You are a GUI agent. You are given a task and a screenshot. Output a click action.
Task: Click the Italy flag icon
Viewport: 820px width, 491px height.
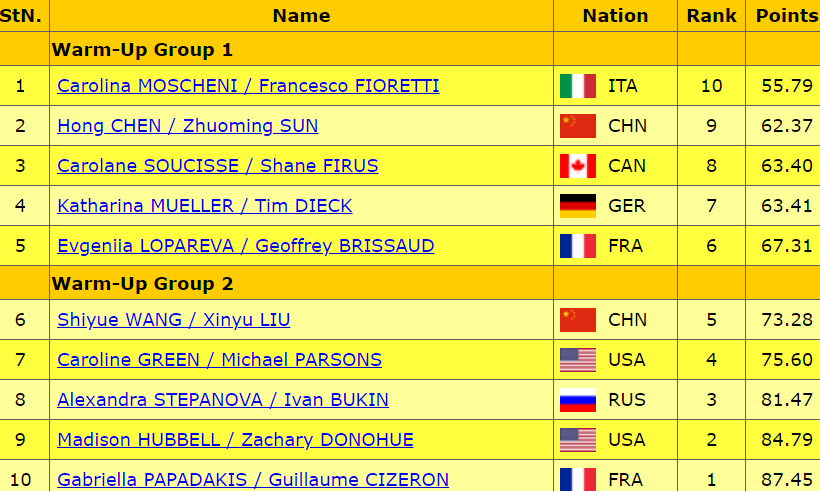[x=577, y=86]
